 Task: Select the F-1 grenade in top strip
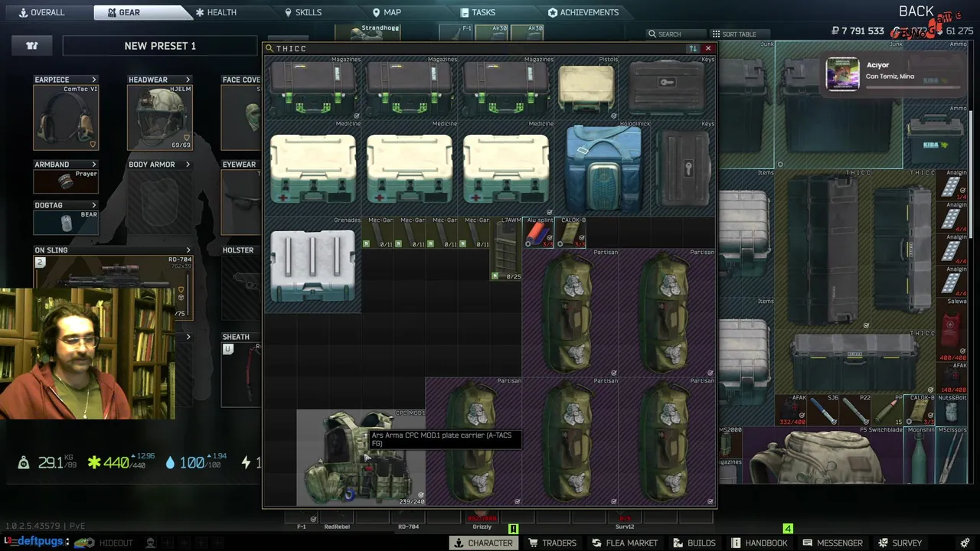456,32
